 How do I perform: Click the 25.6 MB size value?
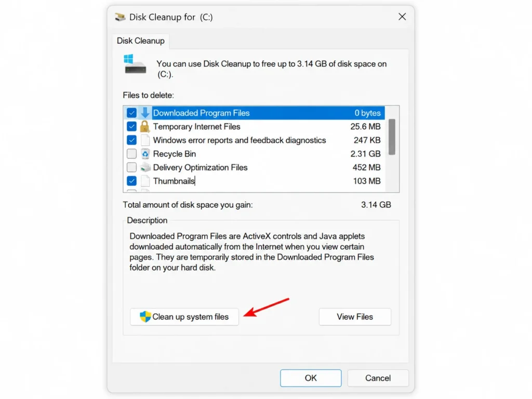click(x=365, y=127)
